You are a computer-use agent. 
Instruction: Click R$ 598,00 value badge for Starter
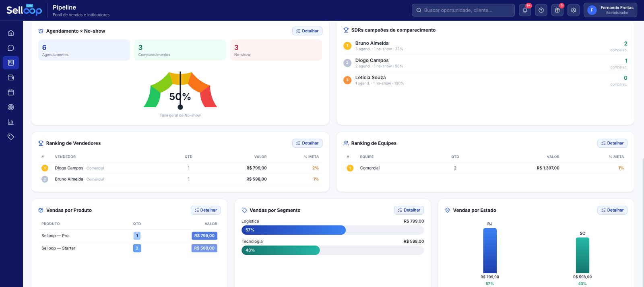[x=204, y=248]
